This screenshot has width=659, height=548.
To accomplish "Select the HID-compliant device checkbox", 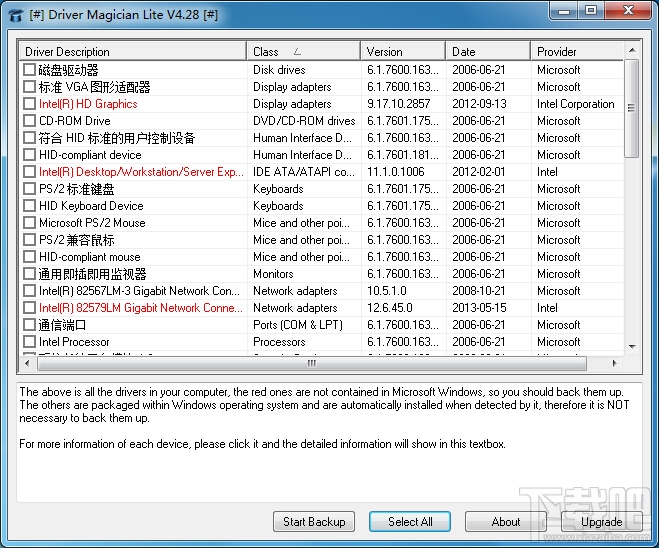I will (x=29, y=155).
